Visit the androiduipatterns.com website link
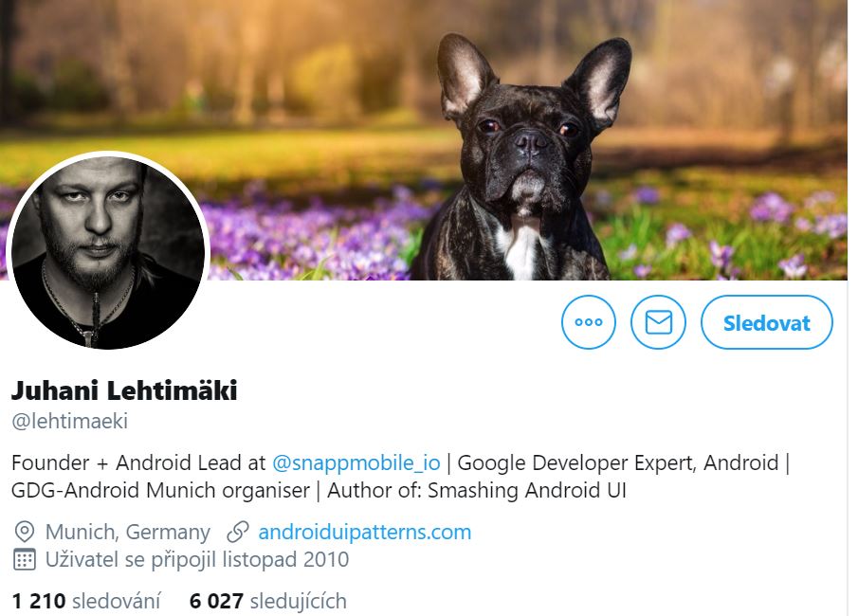 (x=364, y=532)
